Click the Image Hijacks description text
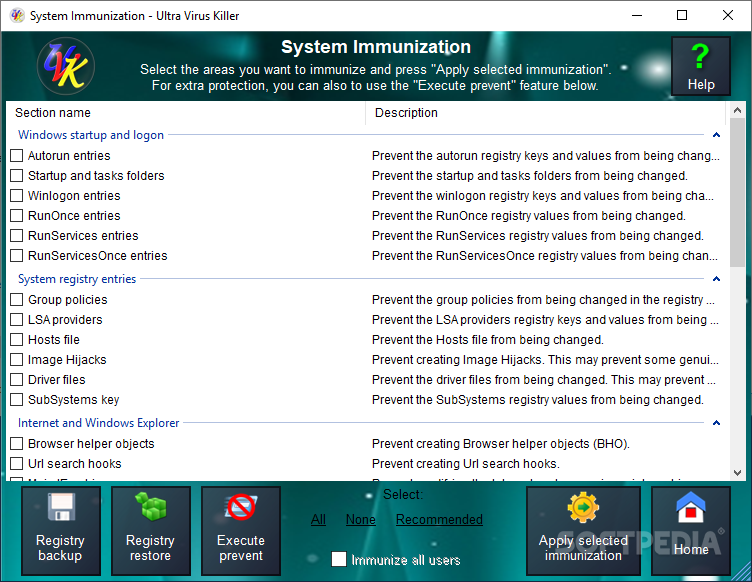Image resolution: width=752 pixels, height=582 pixels. pos(545,360)
